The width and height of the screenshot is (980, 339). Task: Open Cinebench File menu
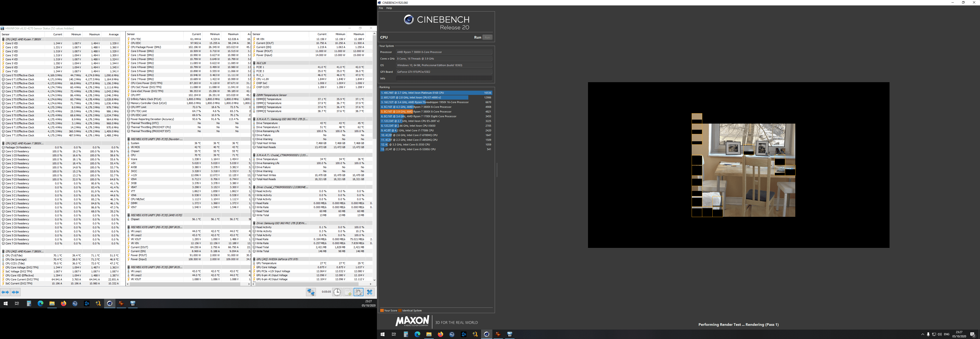pyautogui.click(x=381, y=8)
